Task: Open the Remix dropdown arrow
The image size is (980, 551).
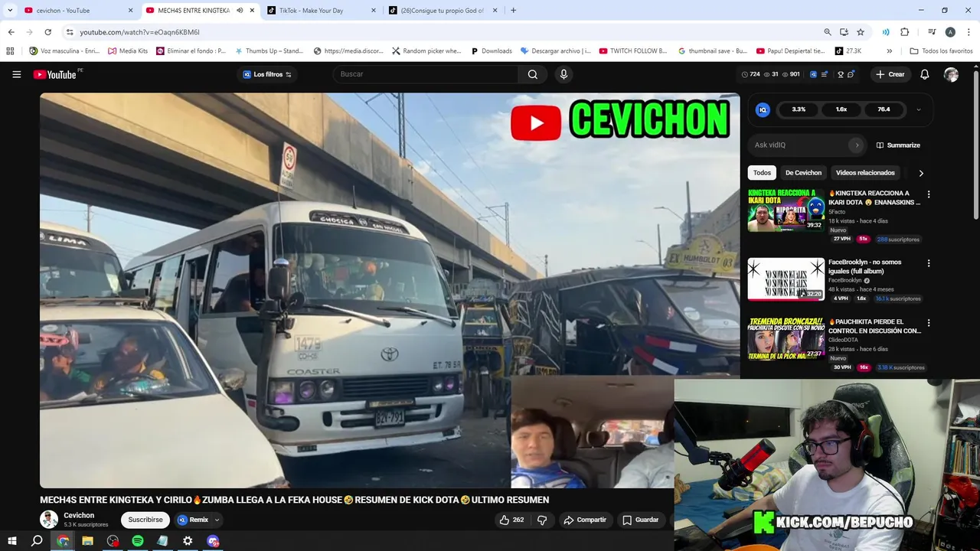Action: [x=217, y=520]
